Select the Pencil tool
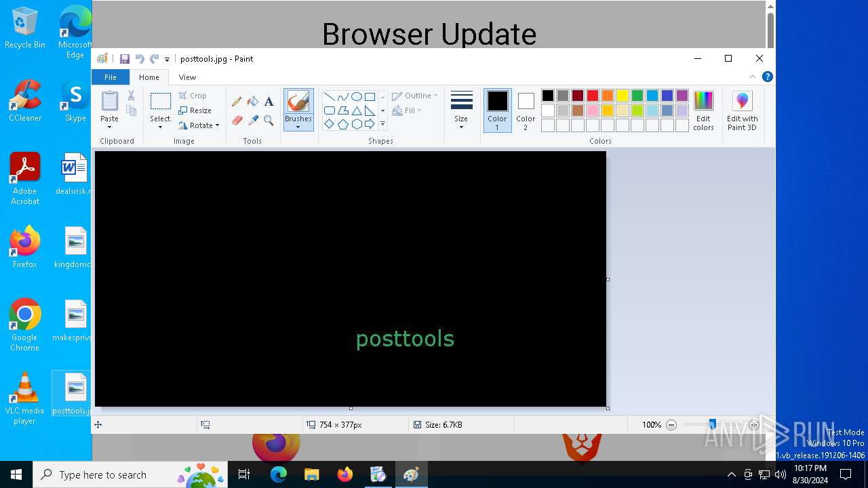 pos(237,102)
